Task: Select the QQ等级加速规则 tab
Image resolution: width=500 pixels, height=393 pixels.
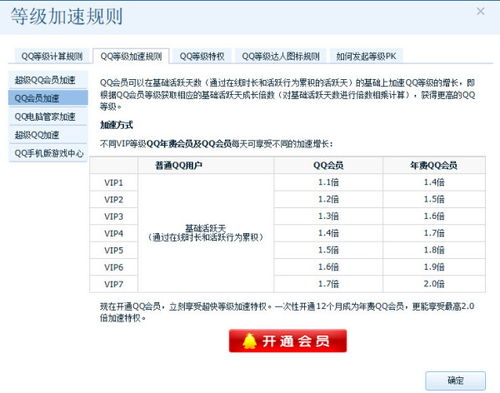Action: point(131,56)
